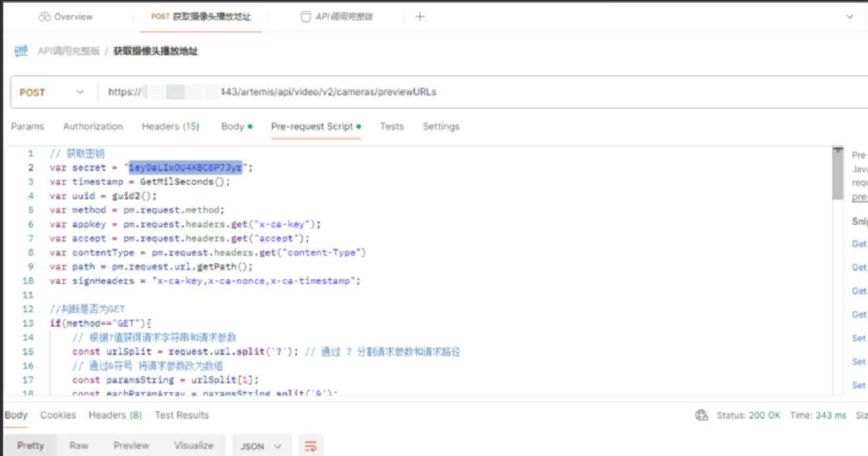
Task: Open the JSON format dropdown
Action: pyautogui.click(x=259, y=446)
